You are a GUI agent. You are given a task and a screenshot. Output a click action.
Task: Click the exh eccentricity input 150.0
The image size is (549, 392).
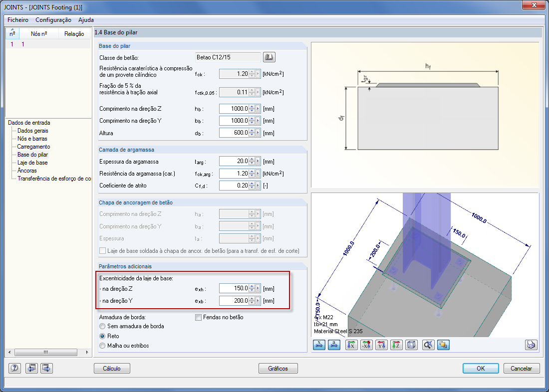tap(234, 289)
